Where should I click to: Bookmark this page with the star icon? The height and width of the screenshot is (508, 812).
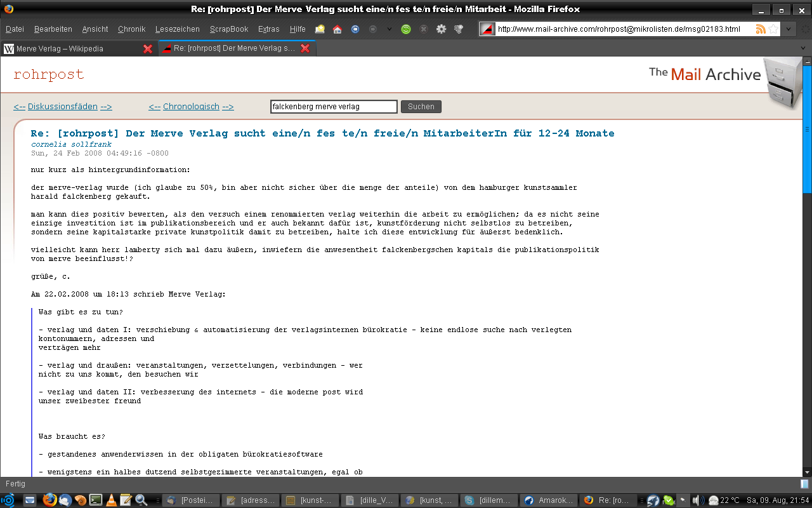coord(773,29)
